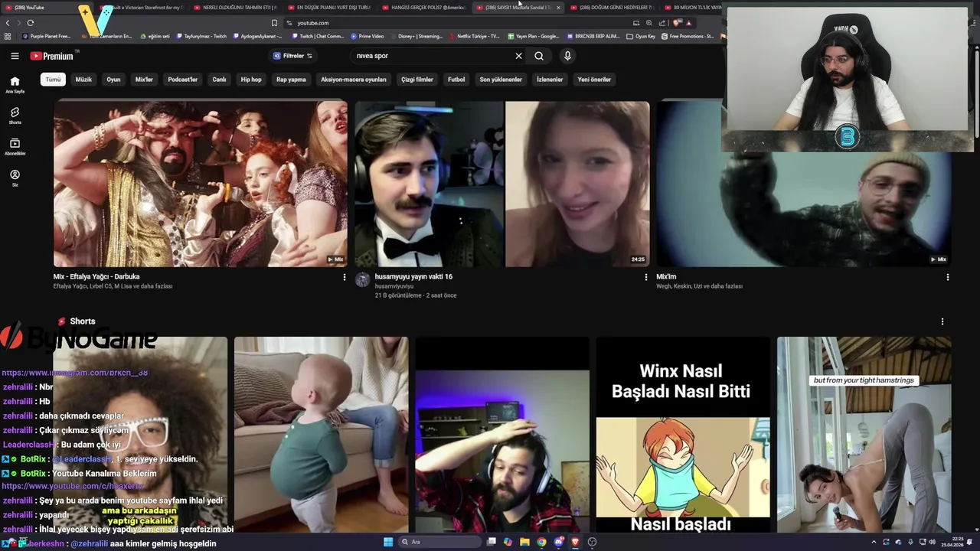Viewport: 980px width, 551px height.
Task: Select the İzlenenler filter chip
Action: 550,80
